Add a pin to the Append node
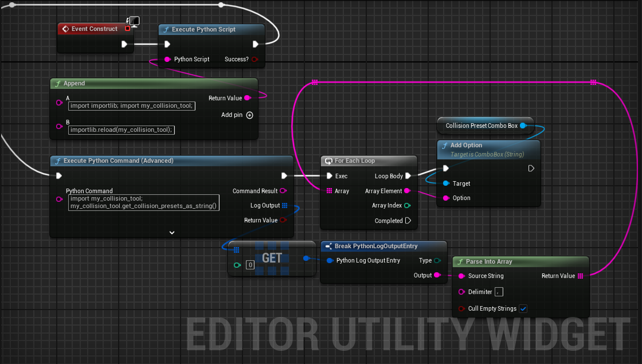 pyautogui.click(x=249, y=115)
